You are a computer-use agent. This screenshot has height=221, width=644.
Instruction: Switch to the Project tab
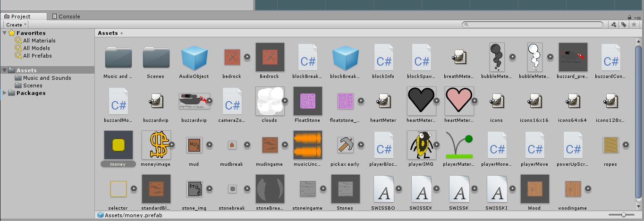23,17
